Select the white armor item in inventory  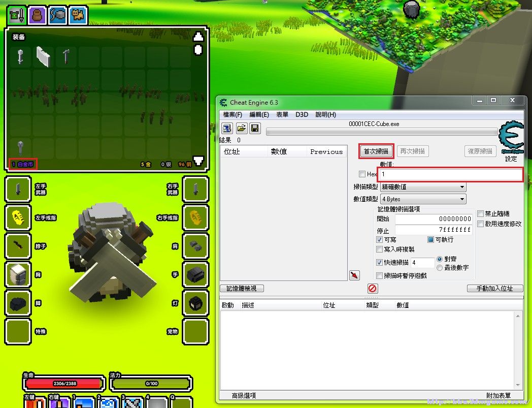[x=44, y=56]
